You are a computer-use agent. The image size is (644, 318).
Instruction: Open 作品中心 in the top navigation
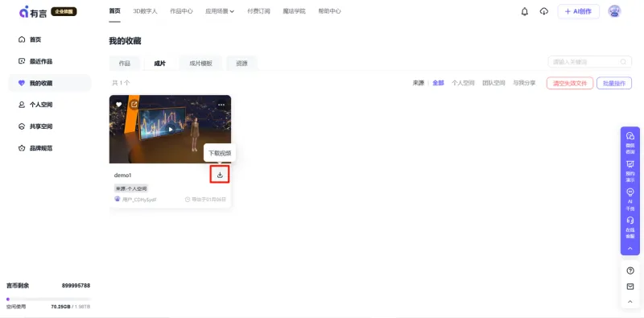(x=181, y=11)
